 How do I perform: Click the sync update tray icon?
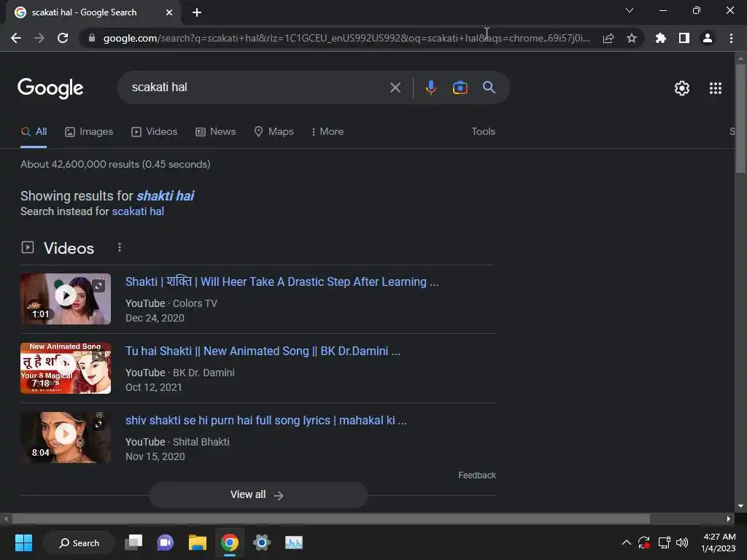(x=644, y=542)
